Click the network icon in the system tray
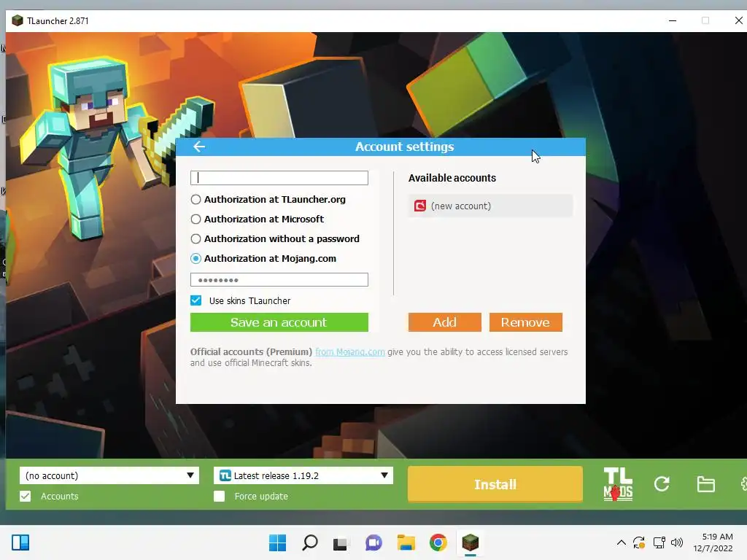Screen dimensions: 747x560 659,542
